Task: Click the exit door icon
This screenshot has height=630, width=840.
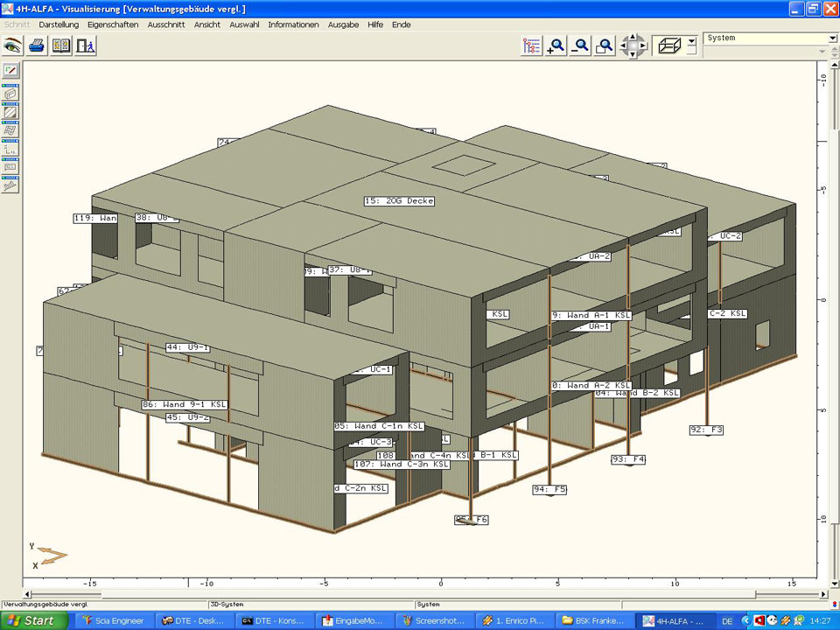Action: [85, 45]
